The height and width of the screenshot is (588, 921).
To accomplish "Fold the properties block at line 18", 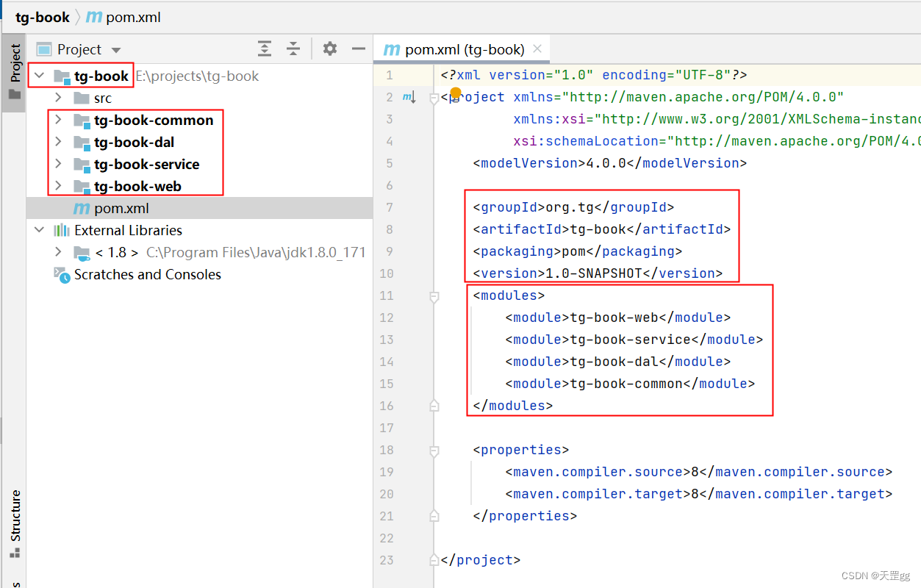I will pyautogui.click(x=434, y=451).
